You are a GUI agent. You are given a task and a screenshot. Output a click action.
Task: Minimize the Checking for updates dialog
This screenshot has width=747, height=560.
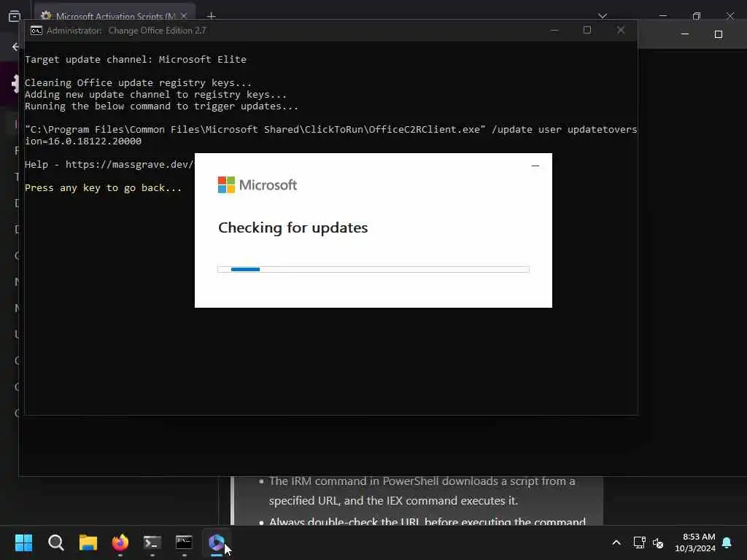[535, 166]
